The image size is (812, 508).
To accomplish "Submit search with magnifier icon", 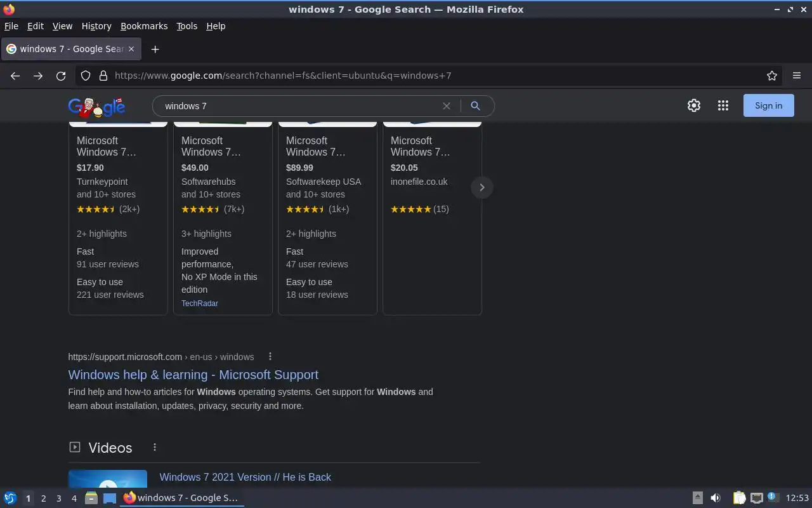I will pos(475,106).
